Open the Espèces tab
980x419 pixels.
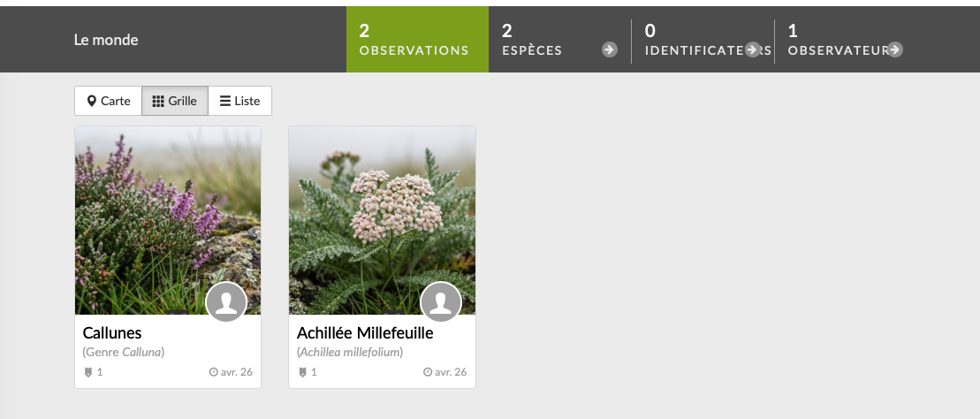pos(560,40)
